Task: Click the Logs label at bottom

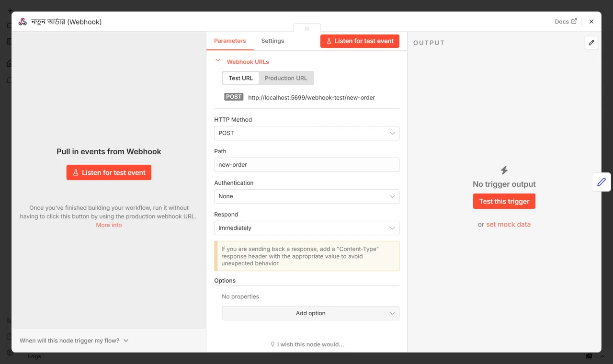Action: (34, 356)
